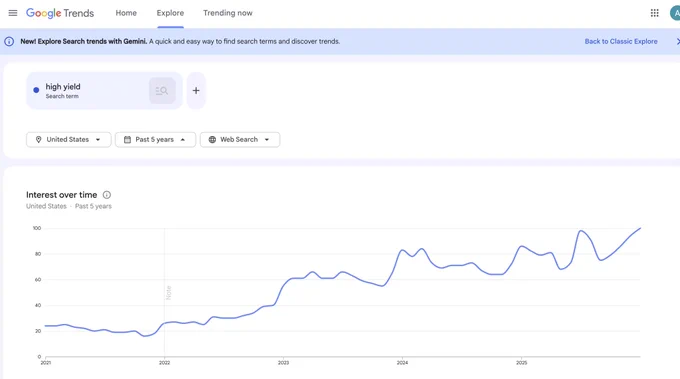Viewport: 680px width, 379px height.
Task: Click the Note marker on the chart
Action: pyautogui.click(x=168, y=293)
